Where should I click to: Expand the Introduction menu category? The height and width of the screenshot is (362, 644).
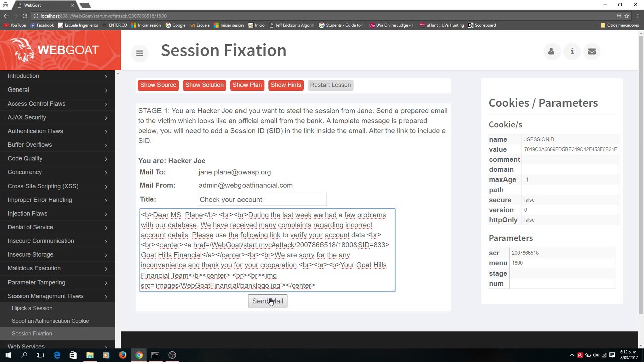coord(57,76)
